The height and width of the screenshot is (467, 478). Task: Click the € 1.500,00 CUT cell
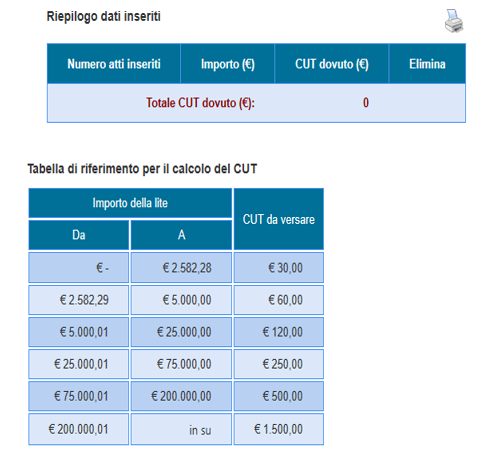pyautogui.click(x=279, y=429)
